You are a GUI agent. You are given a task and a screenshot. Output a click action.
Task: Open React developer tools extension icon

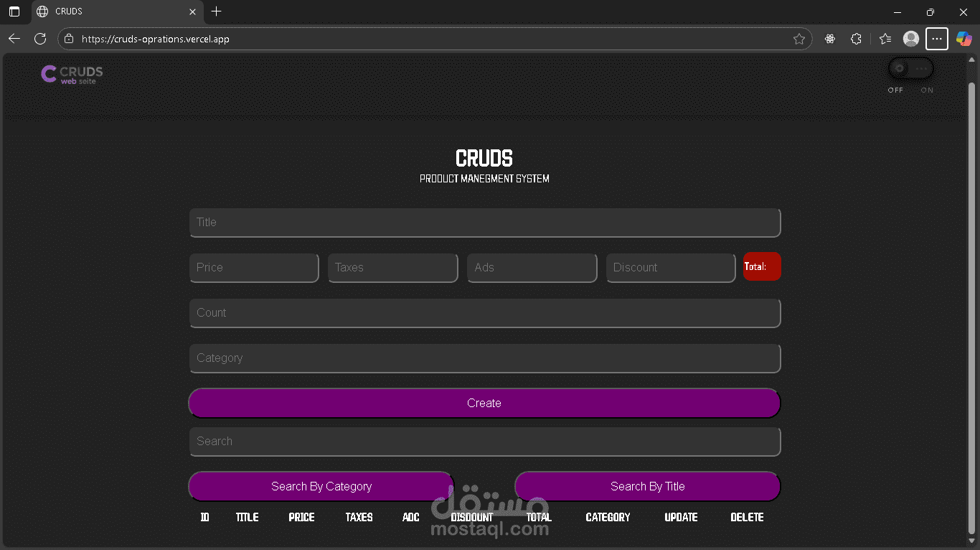coord(830,39)
